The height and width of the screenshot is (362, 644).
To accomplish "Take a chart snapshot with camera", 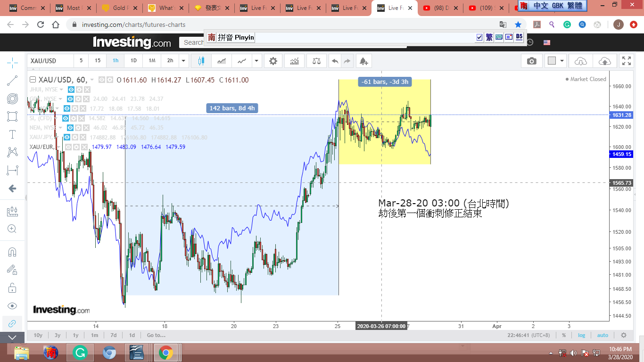I will [x=532, y=61].
